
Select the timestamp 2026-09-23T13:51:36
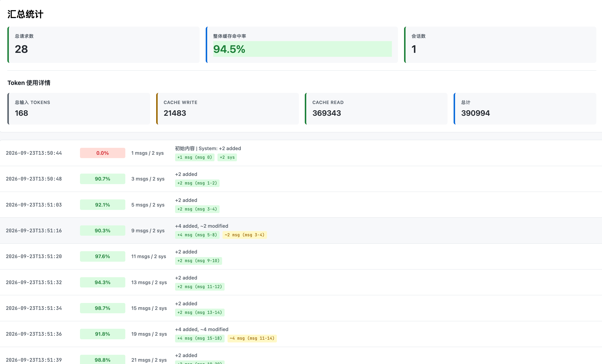[x=34, y=334]
